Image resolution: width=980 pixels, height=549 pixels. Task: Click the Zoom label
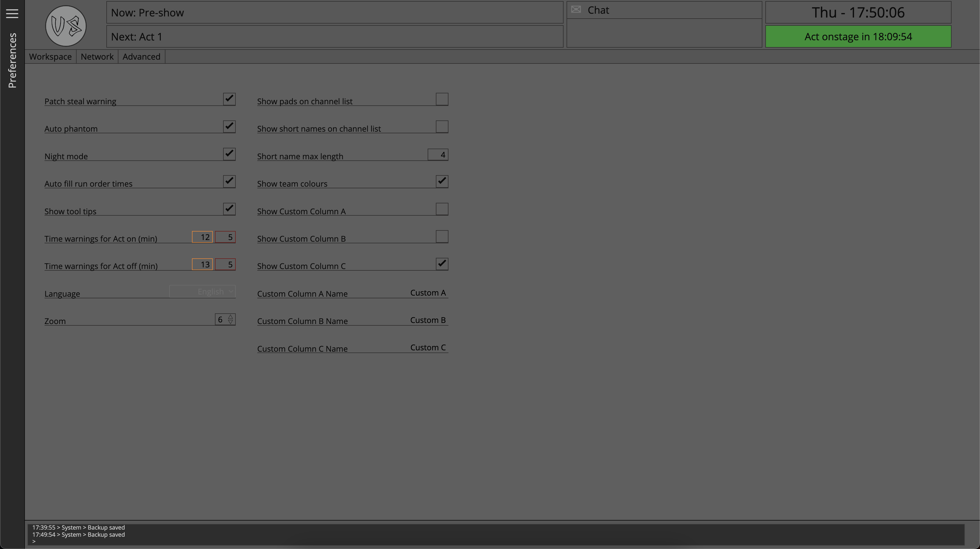[x=55, y=321]
